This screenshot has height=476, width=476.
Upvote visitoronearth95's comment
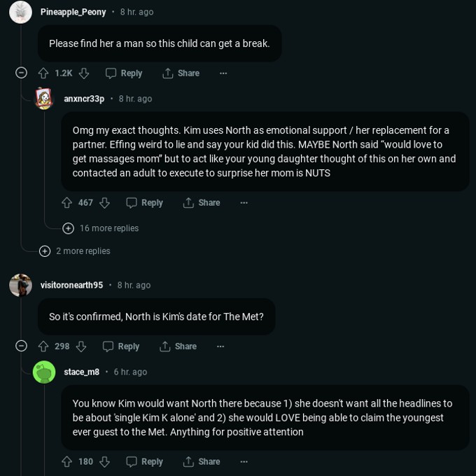pyautogui.click(x=43, y=346)
